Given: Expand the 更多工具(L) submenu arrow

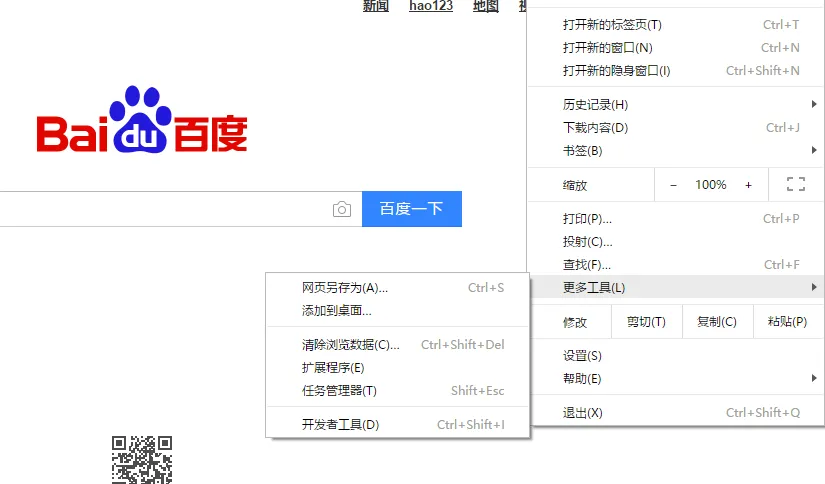Looking at the screenshot, I should pyautogui.click(x=814, y=287).
